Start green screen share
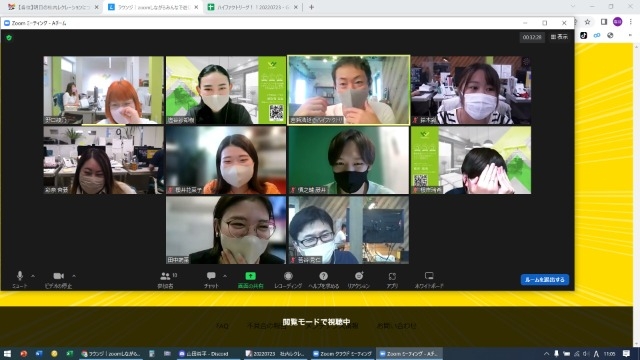640x360 pixels. click(251, 279)
